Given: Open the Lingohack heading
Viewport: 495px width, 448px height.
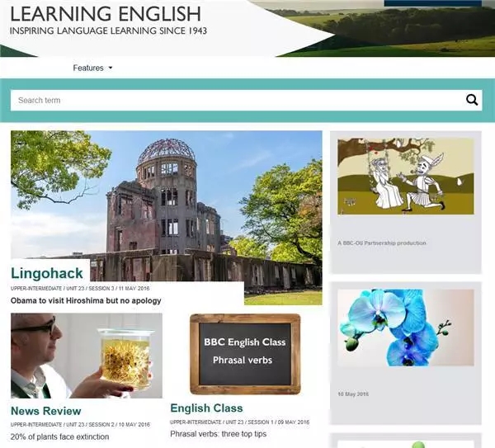Looking at the screenshot, I should [45, 272].
